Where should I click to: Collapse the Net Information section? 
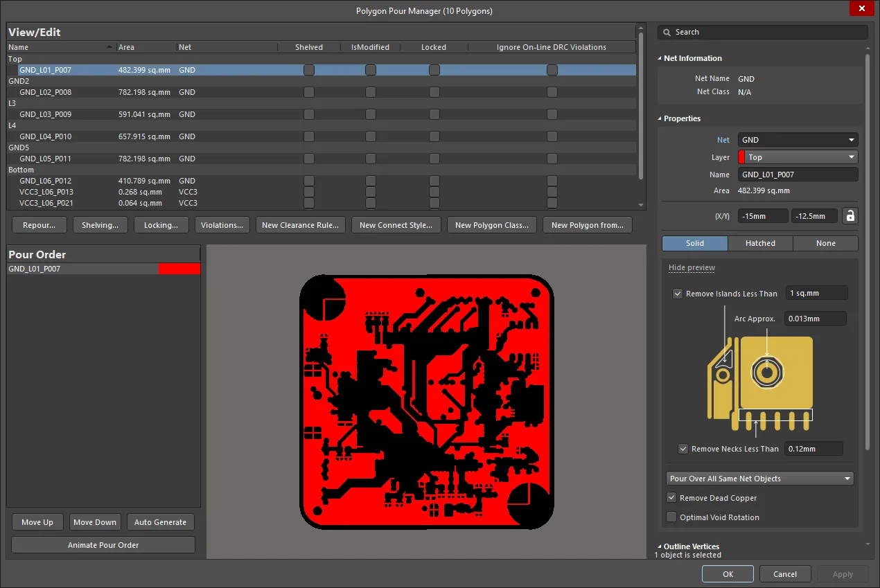click(x=660, y=59)
